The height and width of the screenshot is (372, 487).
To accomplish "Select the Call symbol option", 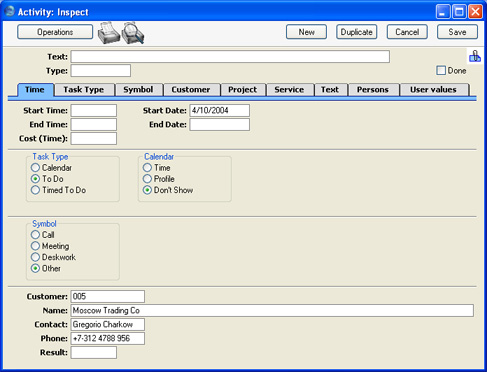I will (x=35, y=235).
